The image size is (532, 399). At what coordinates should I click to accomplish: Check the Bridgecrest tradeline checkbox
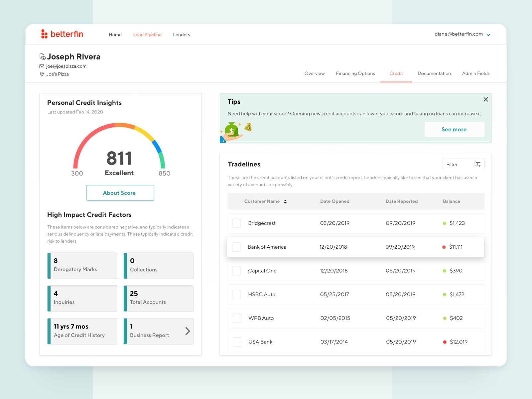point(236,223)
